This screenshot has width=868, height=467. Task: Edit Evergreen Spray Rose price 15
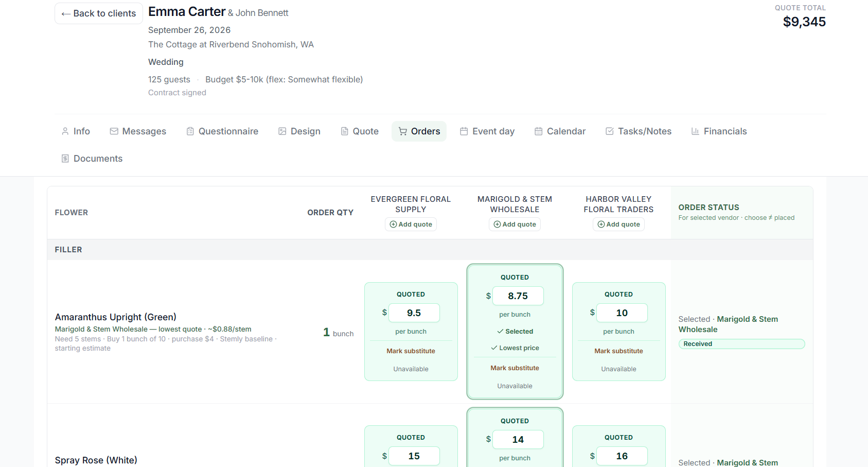[x=414, y=456]
